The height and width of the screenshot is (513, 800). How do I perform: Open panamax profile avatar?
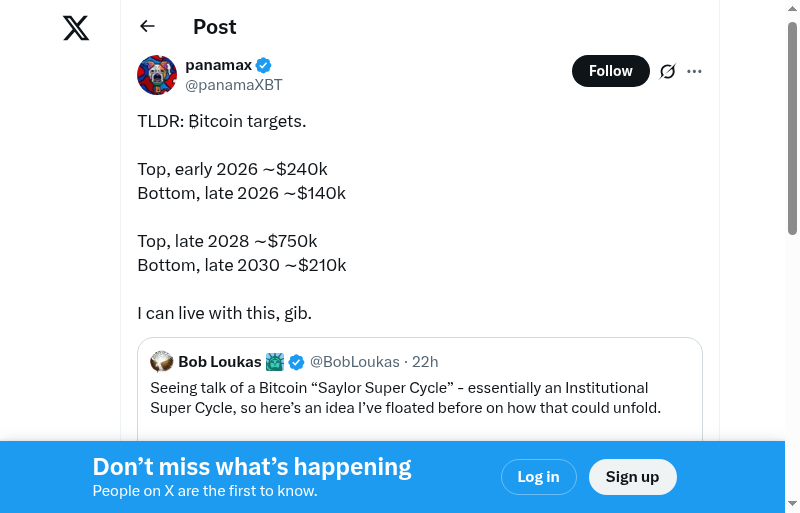tap(157, 75)
